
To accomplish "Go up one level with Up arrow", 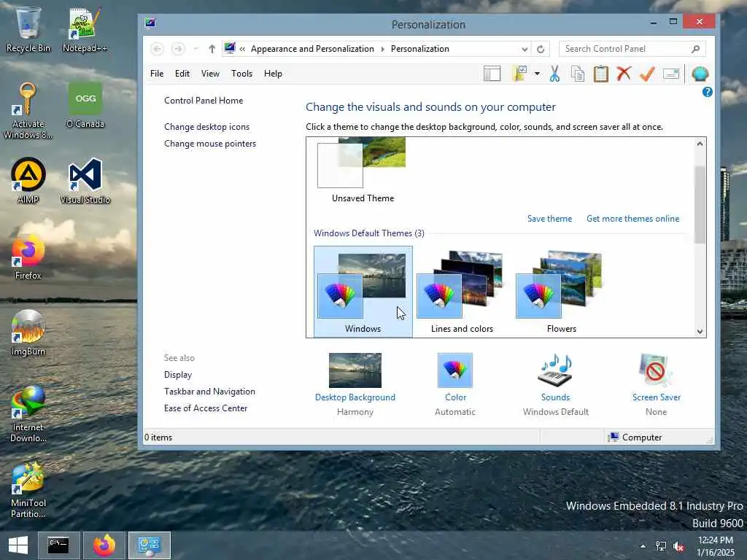I will pyautogui.click(x=212, y=49).
